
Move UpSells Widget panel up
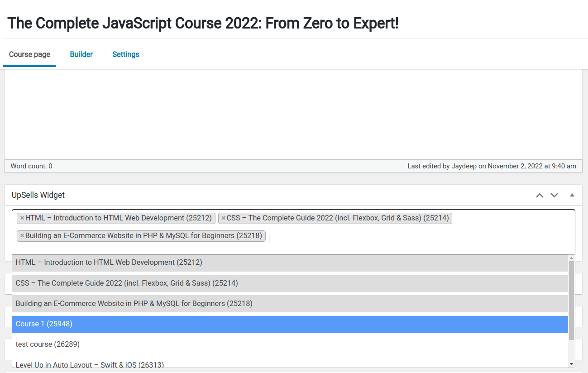539,196
